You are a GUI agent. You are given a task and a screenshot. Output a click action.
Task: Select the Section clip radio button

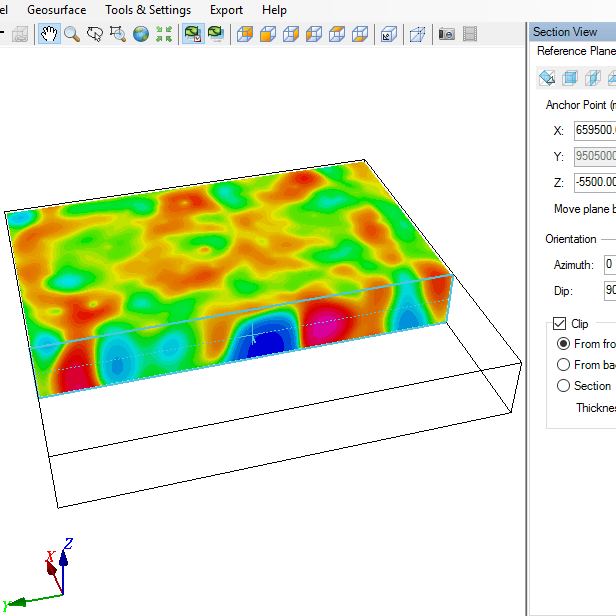pyautogui.click(x=564, y=386)
